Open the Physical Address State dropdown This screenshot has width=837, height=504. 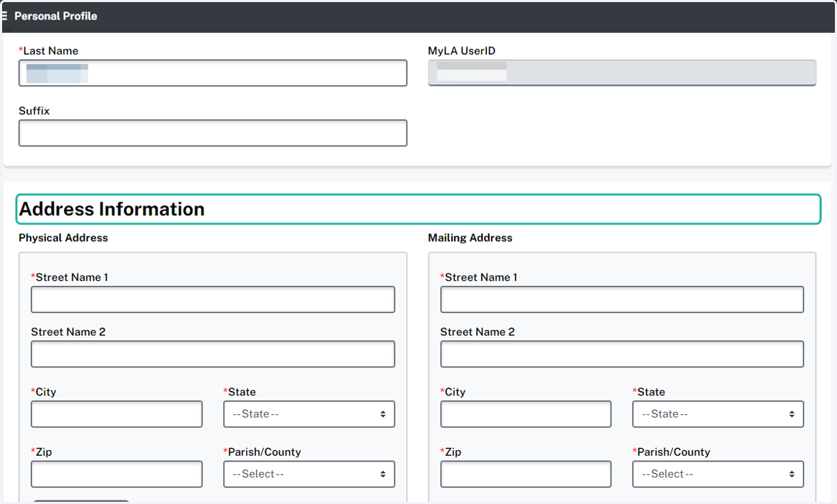309,414
